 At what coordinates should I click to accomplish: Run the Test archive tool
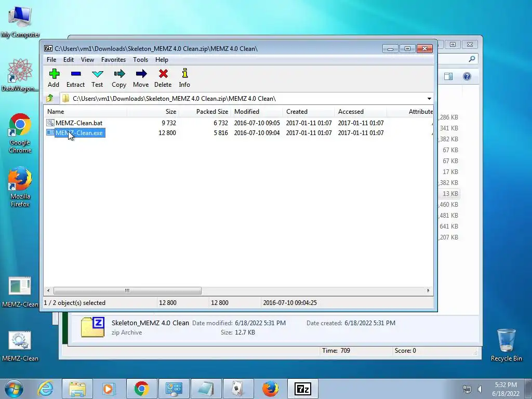point(97,74)
